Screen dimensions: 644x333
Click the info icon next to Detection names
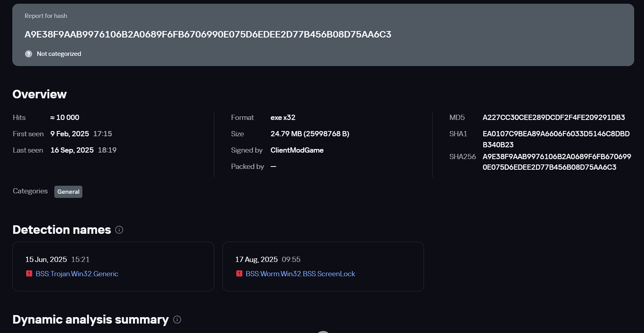point(119,230)
